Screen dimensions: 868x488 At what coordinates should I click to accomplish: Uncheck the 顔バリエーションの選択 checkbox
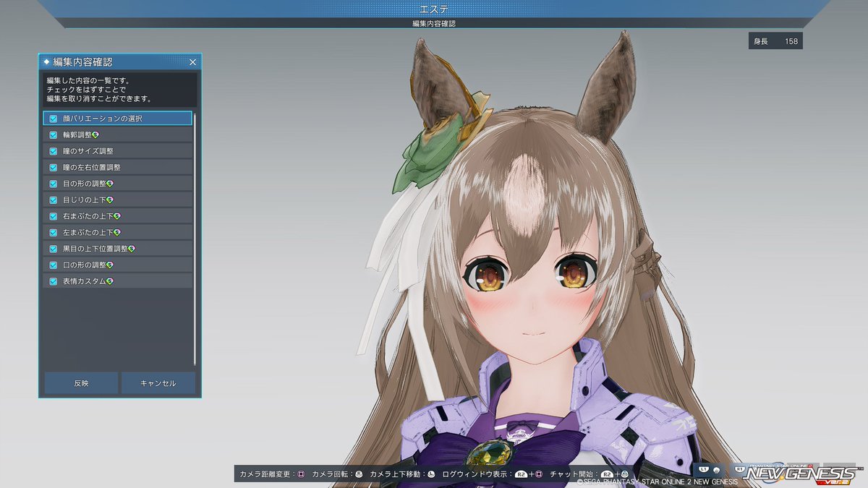[54, 119]
